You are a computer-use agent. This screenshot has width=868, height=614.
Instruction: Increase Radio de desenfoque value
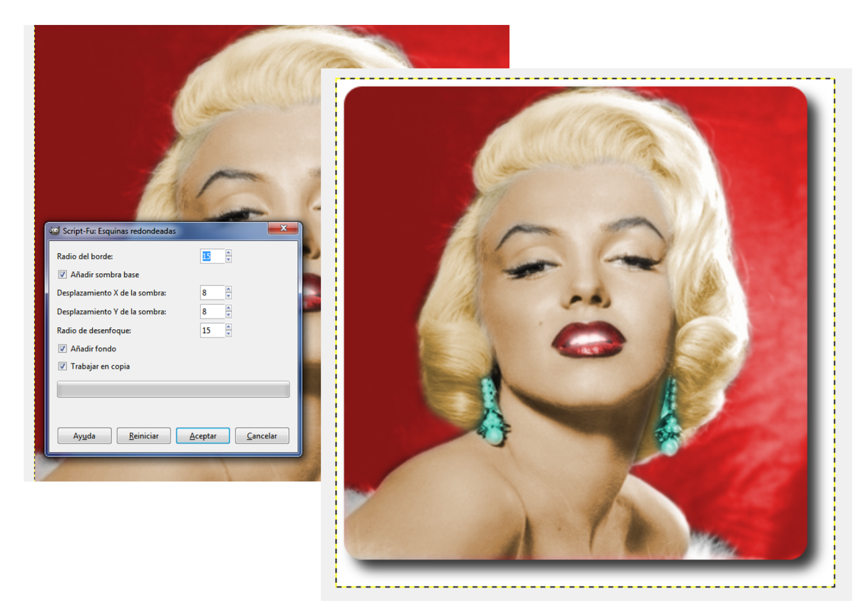point(228,327)
